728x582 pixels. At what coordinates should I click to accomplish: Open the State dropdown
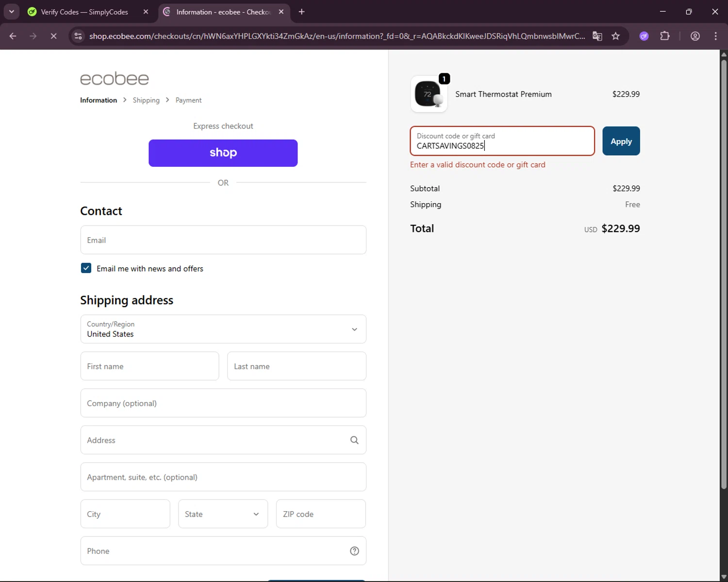pyautogui.click(x=223, y=514)
